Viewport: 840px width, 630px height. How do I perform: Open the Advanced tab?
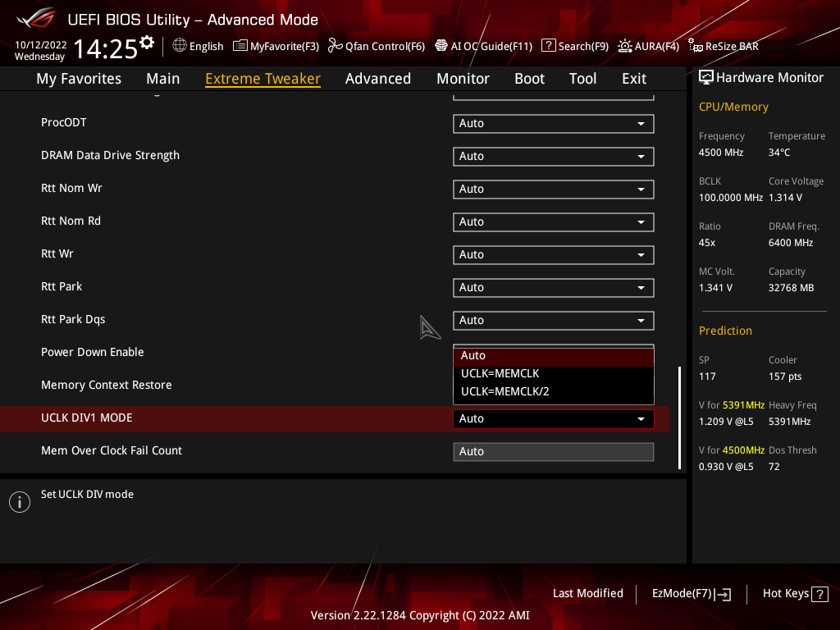(x=378, y=79)
